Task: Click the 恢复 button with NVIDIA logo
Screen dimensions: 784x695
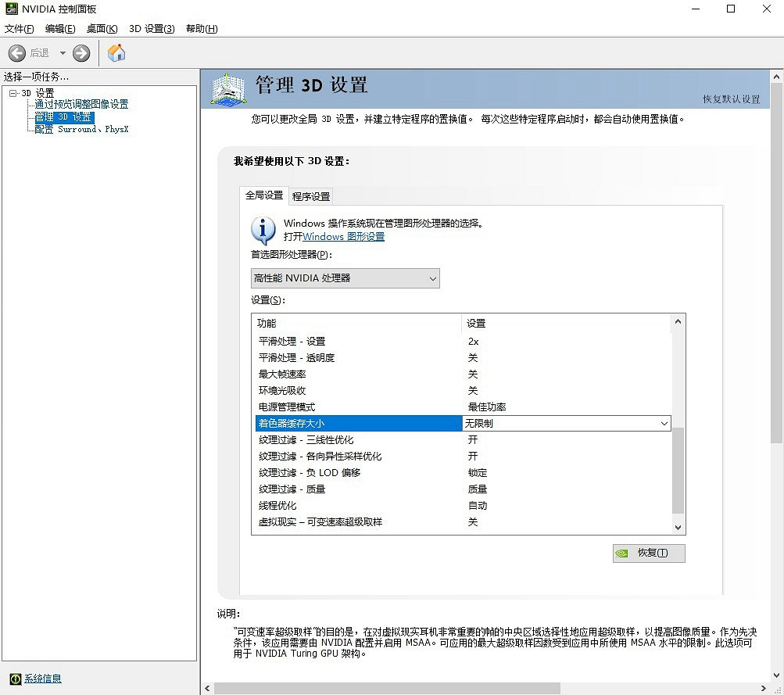Action: click(x=649, y=553)
